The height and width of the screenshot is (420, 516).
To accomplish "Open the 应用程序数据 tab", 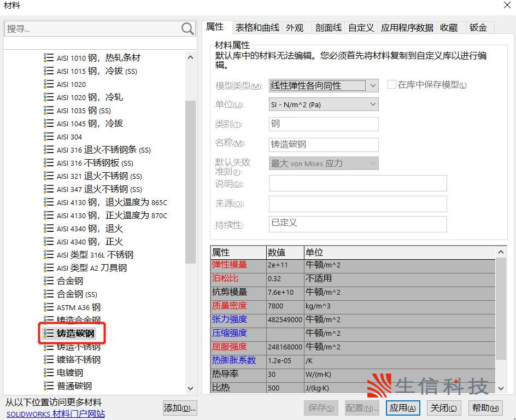I will click(x=407, y=28).
